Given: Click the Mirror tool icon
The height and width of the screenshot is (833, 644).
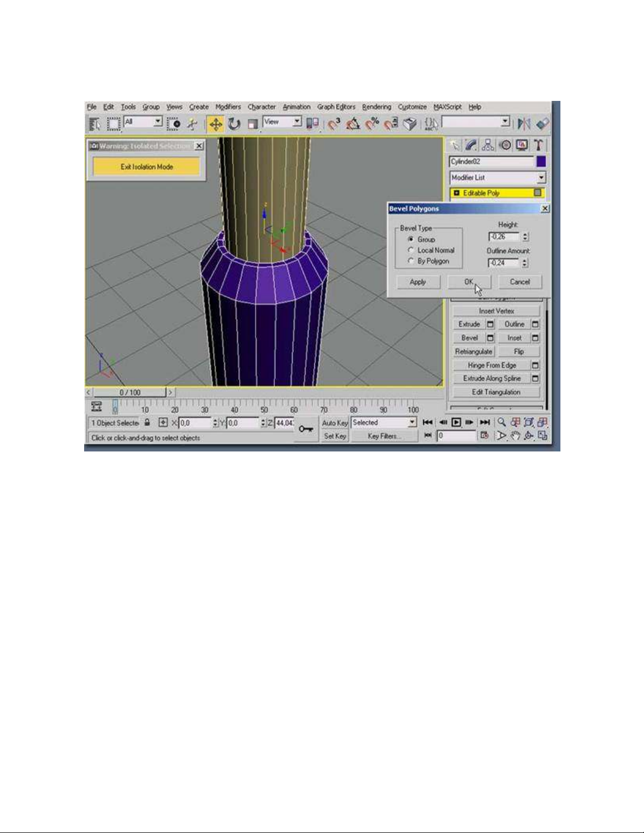Looking at the screenshot, I should [x=524, y=124].
